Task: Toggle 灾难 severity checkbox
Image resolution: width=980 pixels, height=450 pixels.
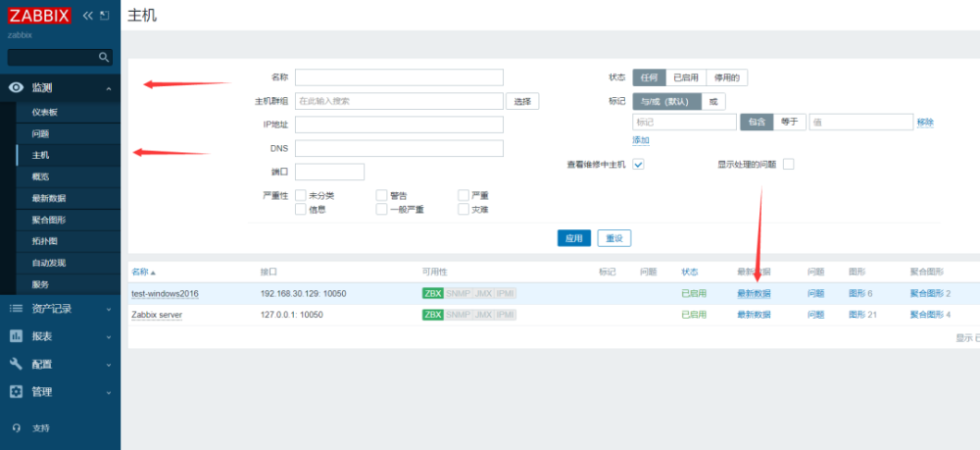Action: pyautogui.click(x=464, y=210)
